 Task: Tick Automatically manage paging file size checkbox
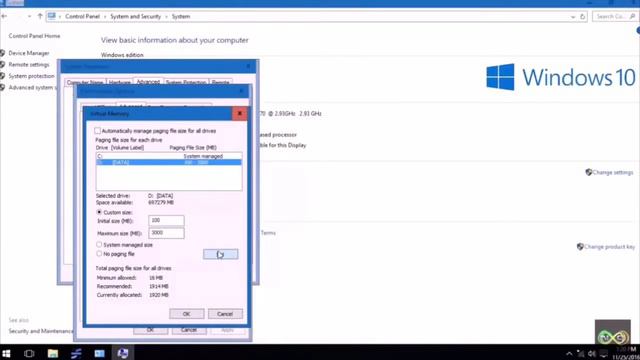point(98,131)
